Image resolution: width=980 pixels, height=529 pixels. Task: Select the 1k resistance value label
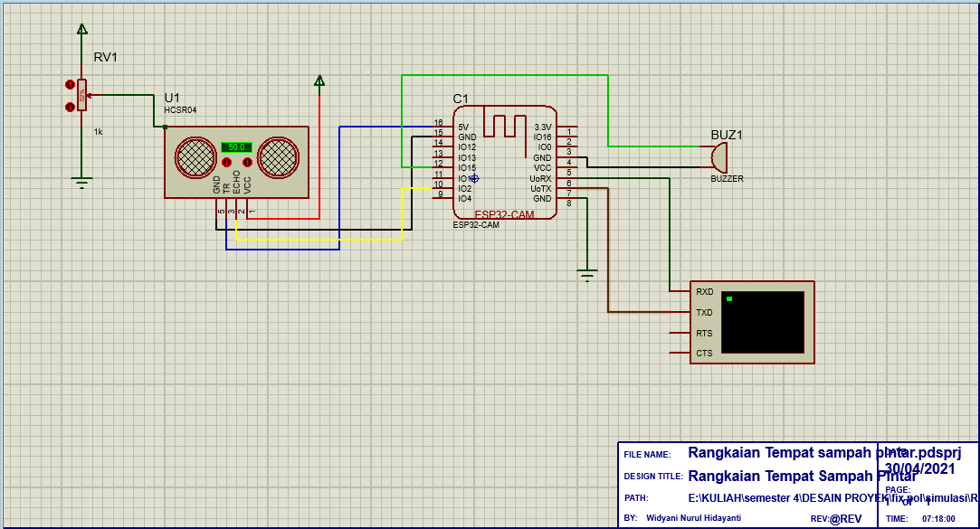click(98, 132)
